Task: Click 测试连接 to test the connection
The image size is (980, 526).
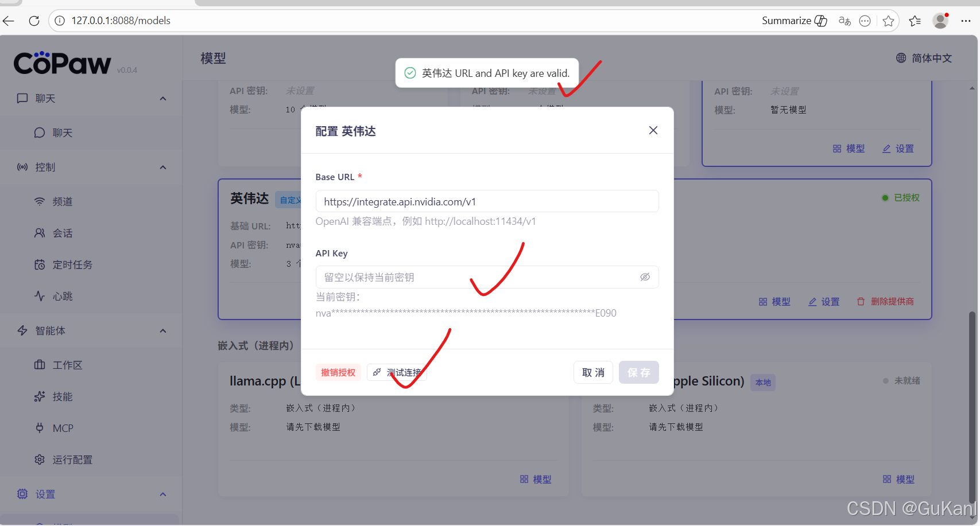Action: pos(397,372)
